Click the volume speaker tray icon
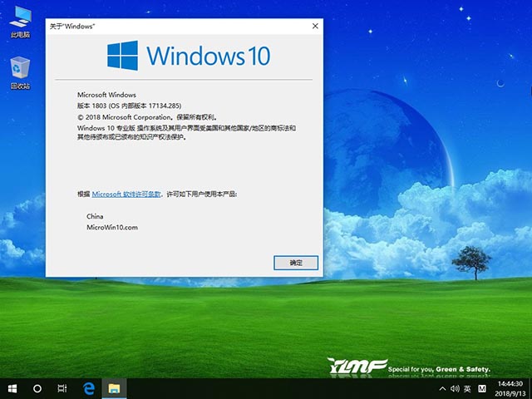Screen dimensions: 532x399 (x=455, y=388)
